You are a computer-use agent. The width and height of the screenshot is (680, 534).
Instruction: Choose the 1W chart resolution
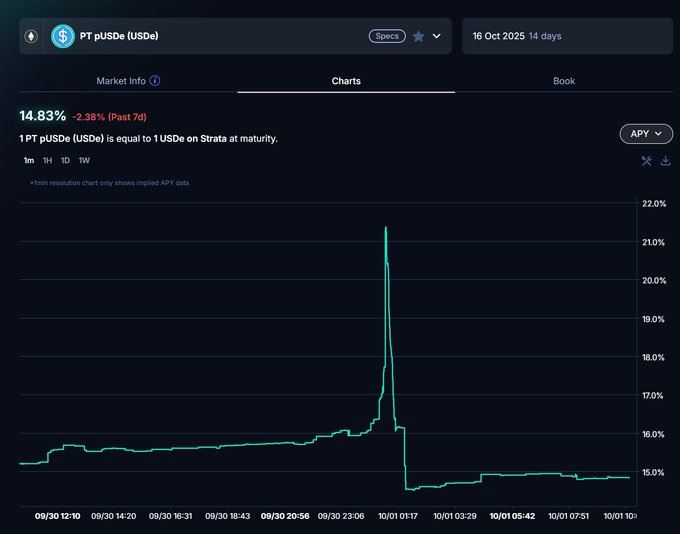[x=84, y=160]
